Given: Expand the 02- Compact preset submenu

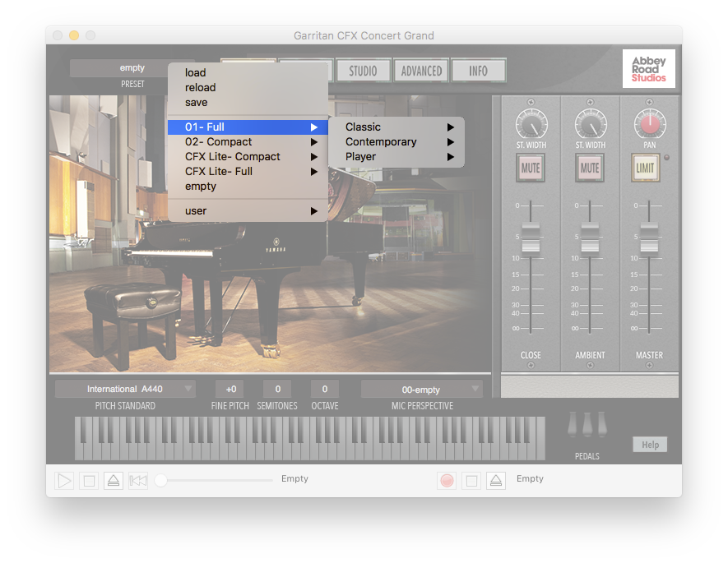Looking at the screenshot, I should point(248,142).
